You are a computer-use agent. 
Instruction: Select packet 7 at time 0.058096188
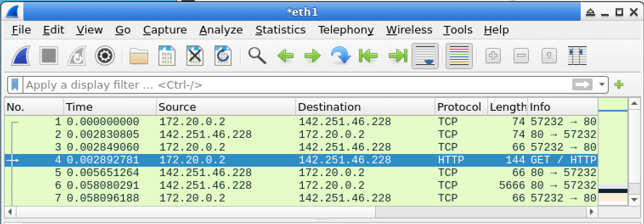[x=301, y=198]
